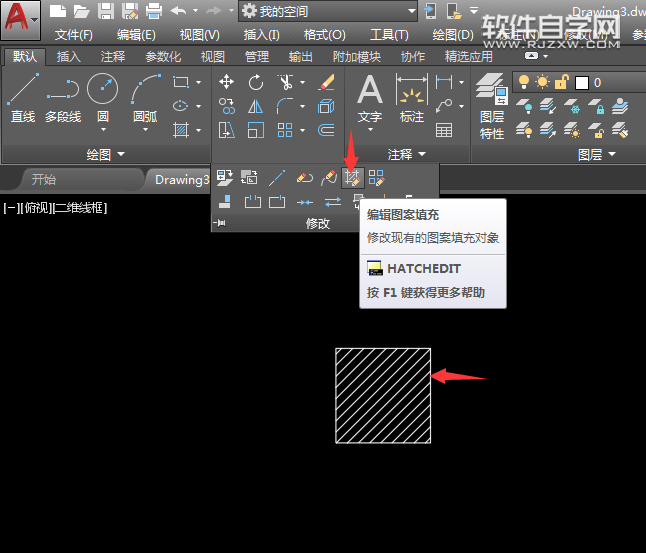Click the Dimension (标注) tool
Screen dimensions: 646x553
coord(411,98)
